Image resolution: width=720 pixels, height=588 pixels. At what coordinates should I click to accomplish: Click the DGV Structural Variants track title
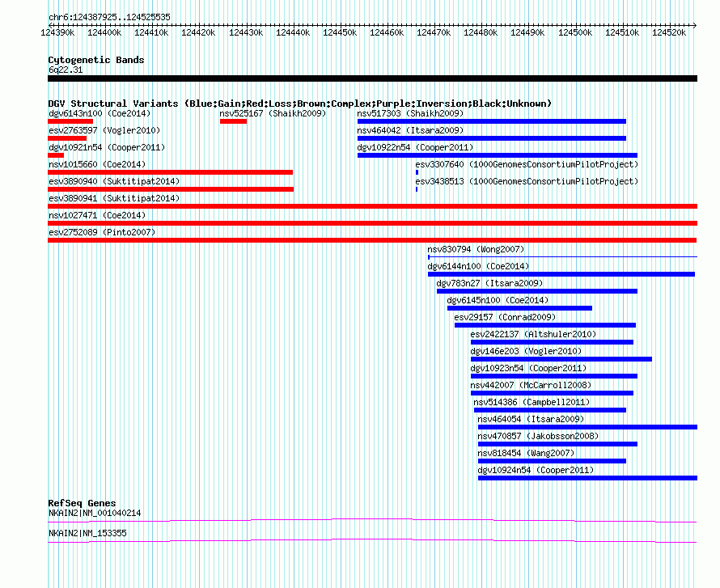(300, 104)
